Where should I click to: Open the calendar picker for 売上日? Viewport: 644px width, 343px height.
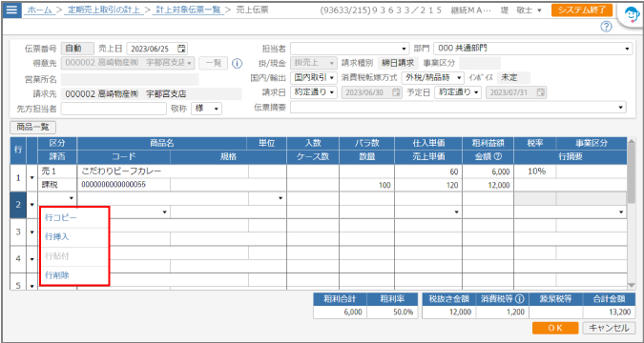(181, 49)
